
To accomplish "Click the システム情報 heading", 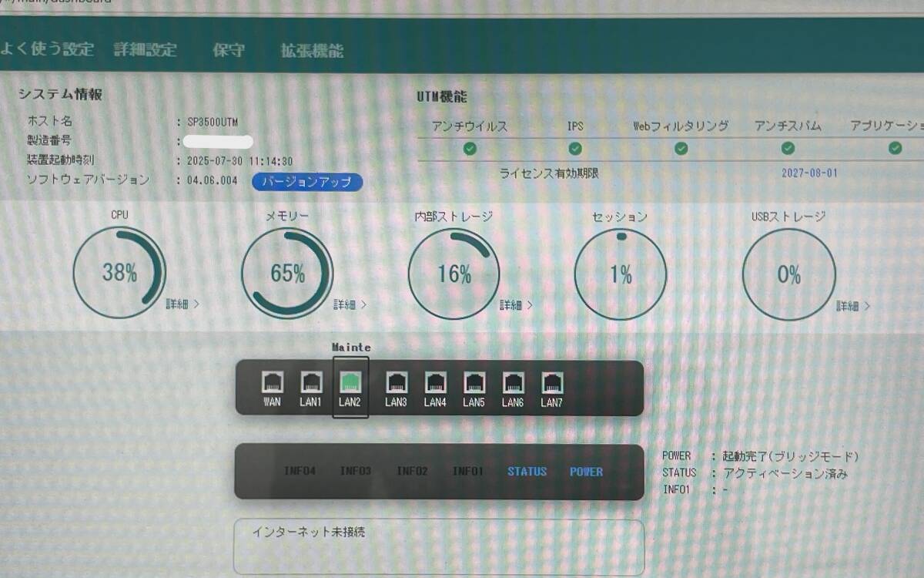I will (60, 94).
